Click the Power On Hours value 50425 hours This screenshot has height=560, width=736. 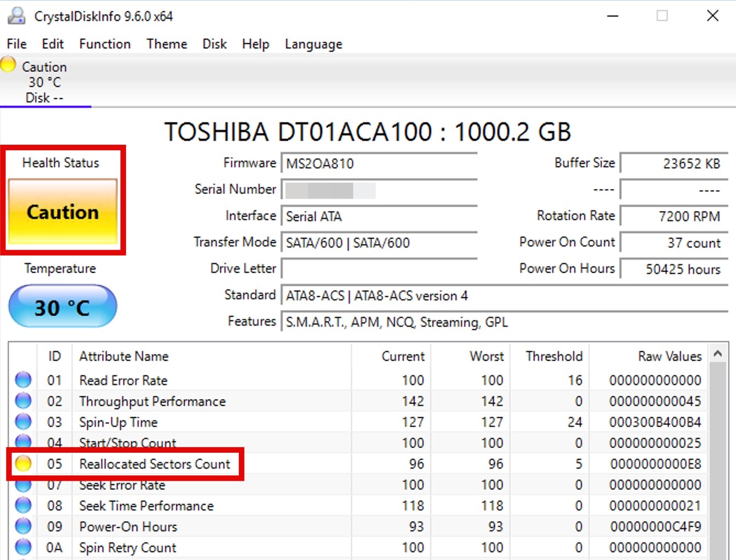coord(674,269)
